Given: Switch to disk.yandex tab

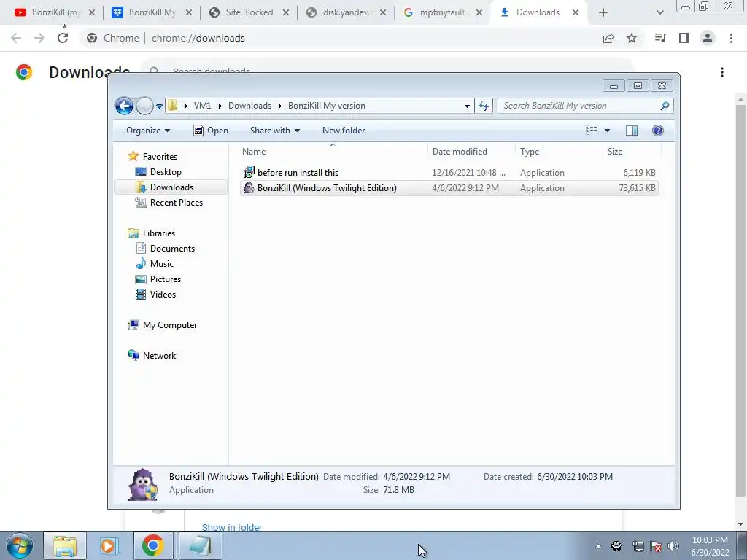Looking at the screenshot, I should [347, 12].
